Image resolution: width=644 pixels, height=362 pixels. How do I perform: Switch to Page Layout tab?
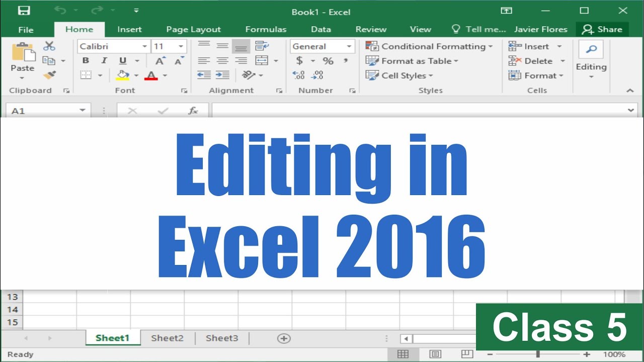click(x=193, y=29)
